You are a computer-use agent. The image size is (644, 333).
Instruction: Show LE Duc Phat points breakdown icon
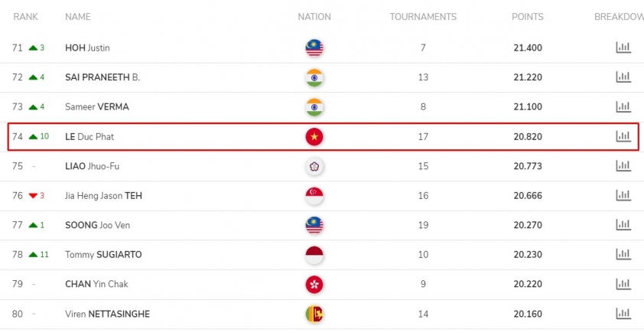[x=623, y=136]
